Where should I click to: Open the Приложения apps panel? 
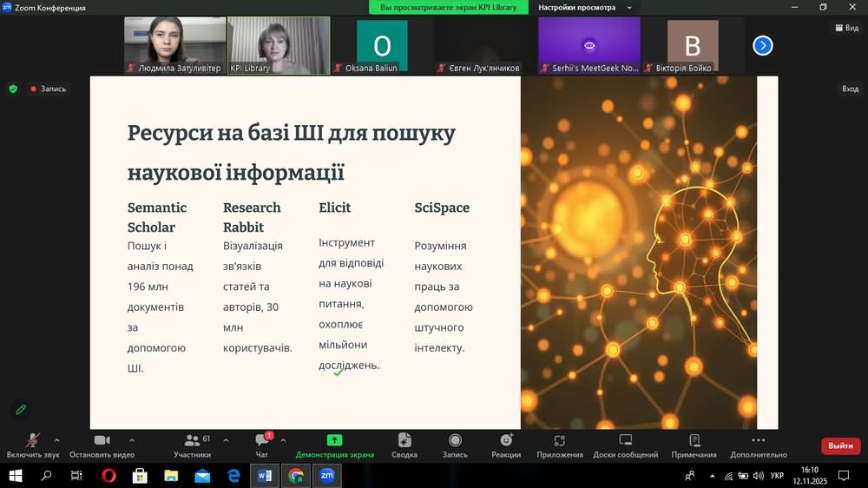[x=559, y=445]
